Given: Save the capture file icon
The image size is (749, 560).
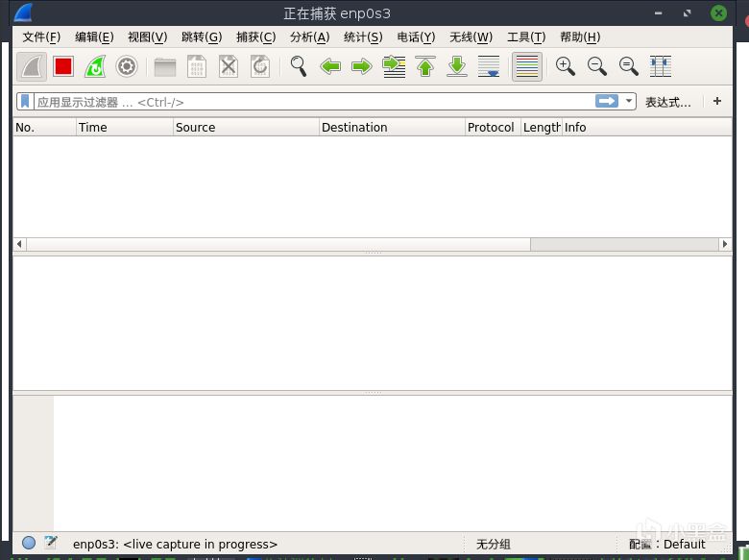Looking at the screenshot, I should (x=196, y=66).
